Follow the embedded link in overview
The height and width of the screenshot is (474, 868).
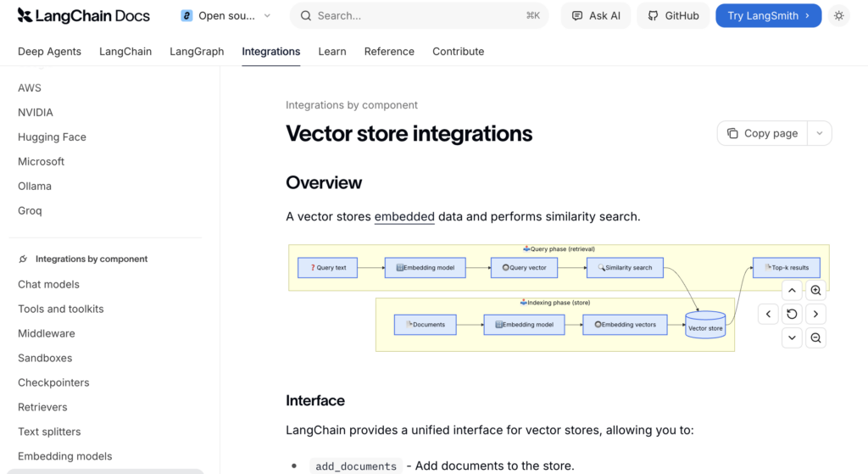pos(404,216)
